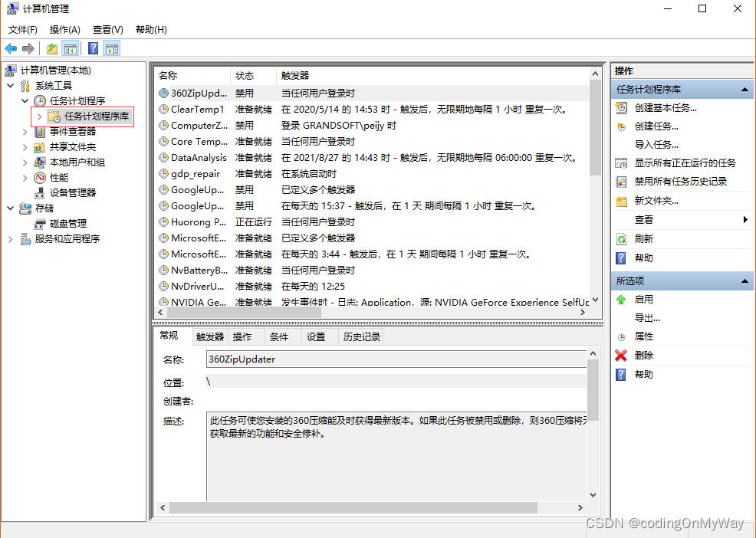
Task: Toggle the show/hide action pane toolbar icon
Action: [x=112, y=49]
